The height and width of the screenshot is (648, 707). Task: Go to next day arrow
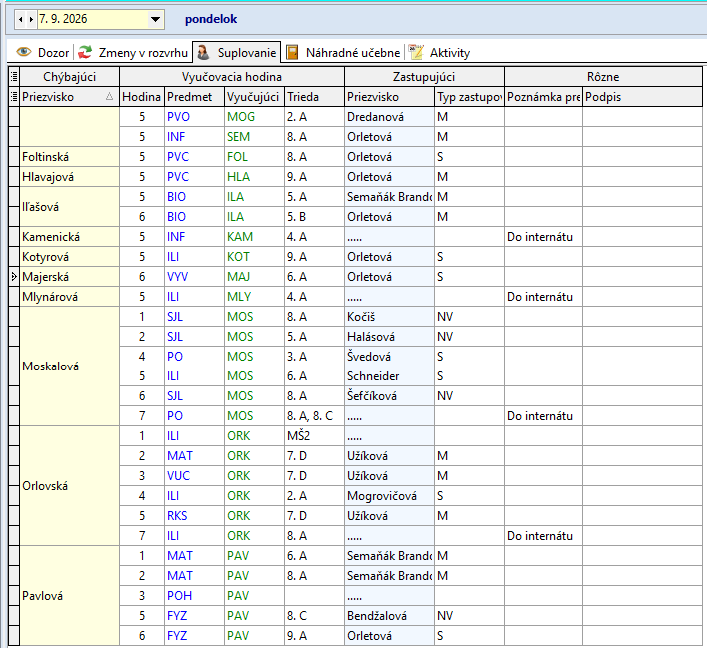coord(31,19)
